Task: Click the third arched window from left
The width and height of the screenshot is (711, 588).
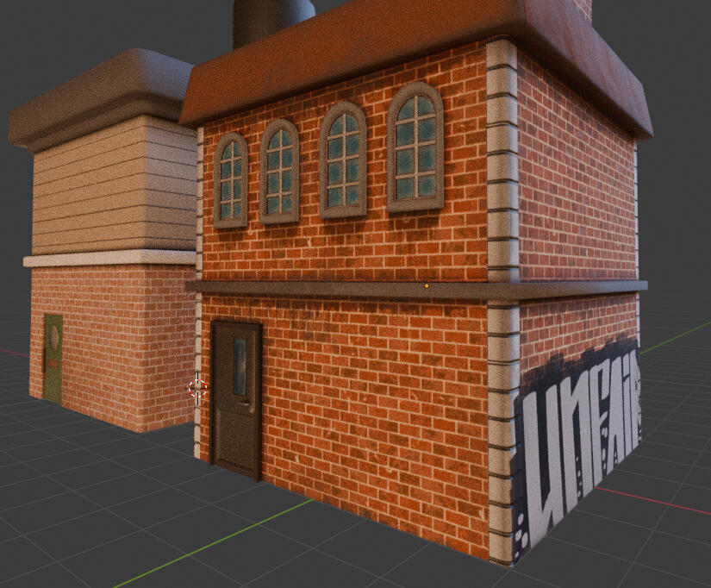Action: [342, 162]
